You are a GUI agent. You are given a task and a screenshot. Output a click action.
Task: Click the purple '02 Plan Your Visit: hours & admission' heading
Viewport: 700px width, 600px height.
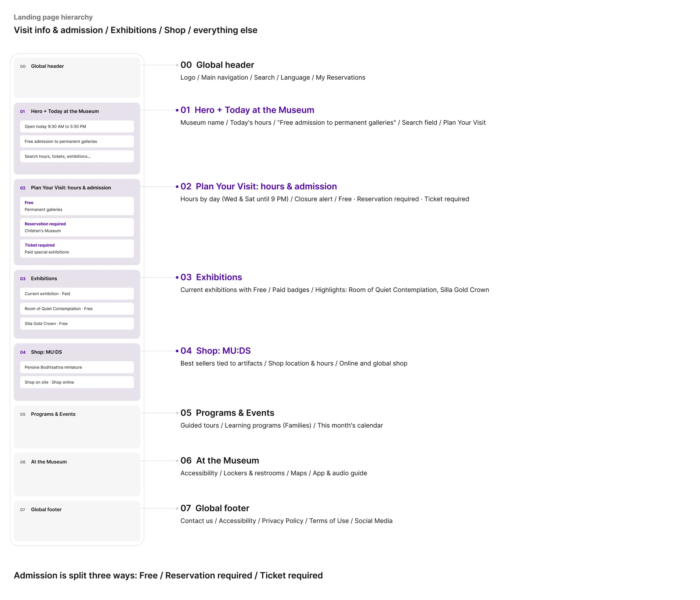click(x=259, y=186)
